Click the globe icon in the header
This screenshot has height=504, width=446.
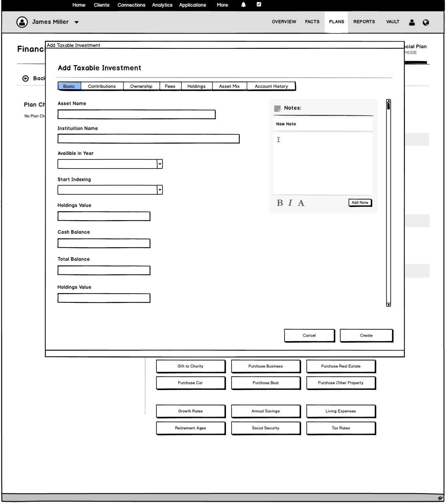(426, 22)
